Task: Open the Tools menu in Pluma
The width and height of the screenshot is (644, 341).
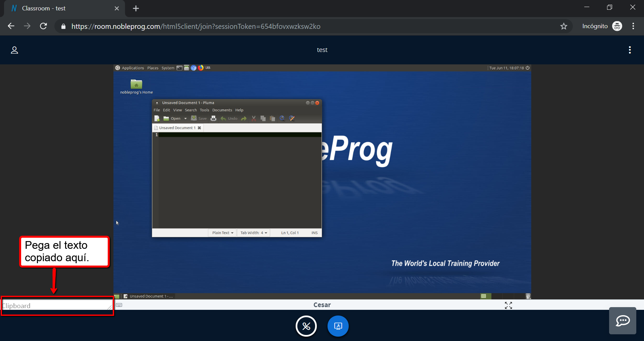Action: click(x=204, y=110)
